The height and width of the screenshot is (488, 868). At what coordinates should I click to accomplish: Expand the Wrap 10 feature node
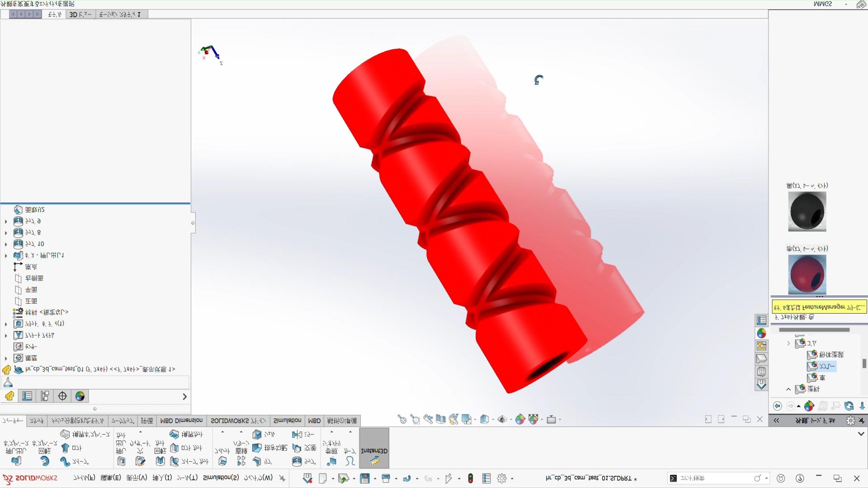tap(6, 244)
